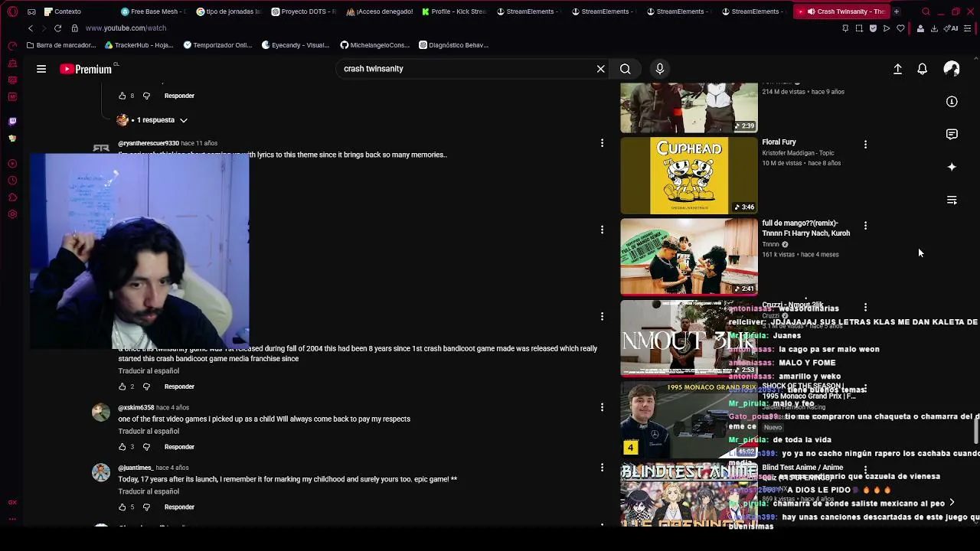Reply to the @xskim6358 comment
The height and width of the screenshot is (551, 980).
point(179,447)
